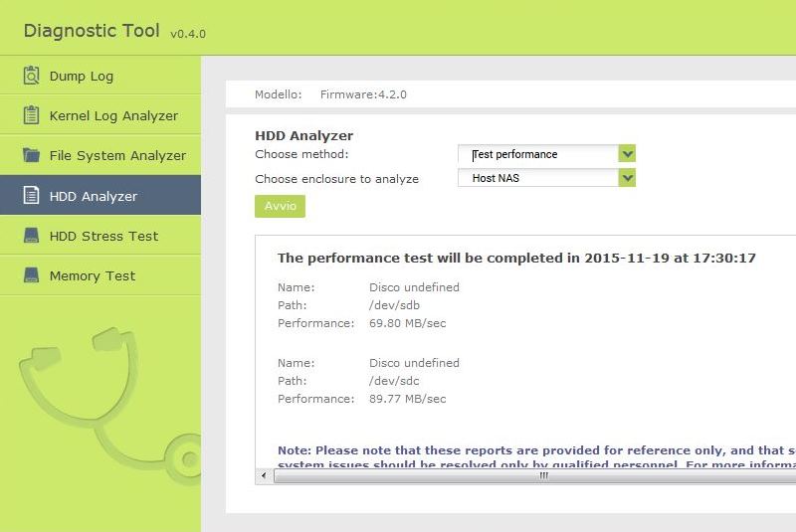This screenshot has height=532, width=796.
Task: Click the horizontal scrollbar thumb in results panel
Action: point(543,475)
